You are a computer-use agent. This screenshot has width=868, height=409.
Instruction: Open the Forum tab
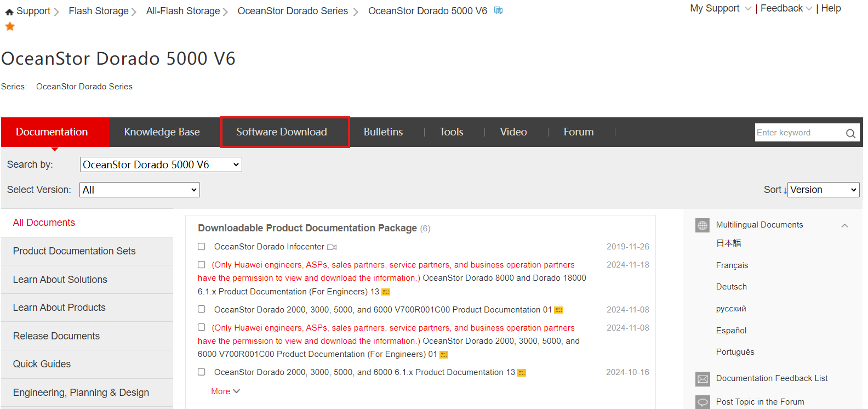pos(579,132)
